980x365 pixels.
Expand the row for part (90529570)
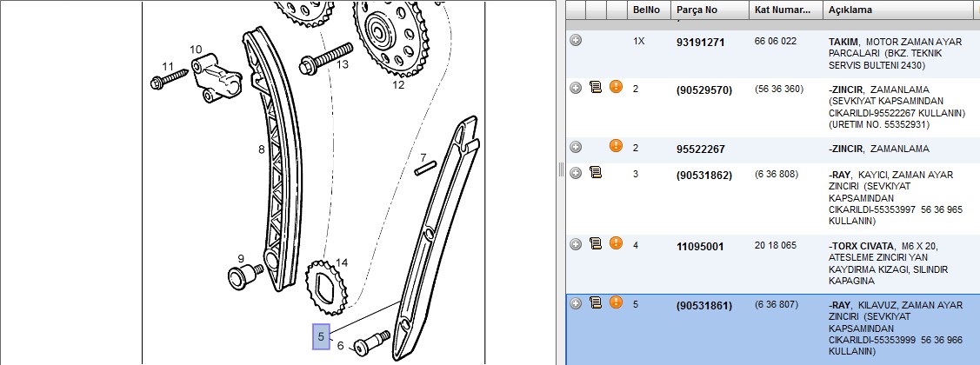tap(576, 88)
